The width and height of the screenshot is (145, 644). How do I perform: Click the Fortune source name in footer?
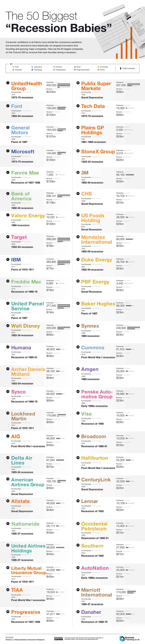(8, 640)
